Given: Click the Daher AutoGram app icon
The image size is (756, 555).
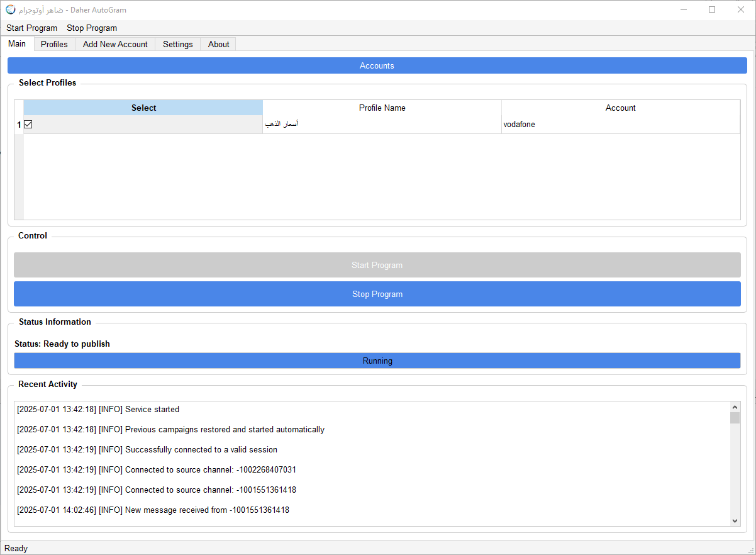Looking at the screenshot, I should 10,10.
